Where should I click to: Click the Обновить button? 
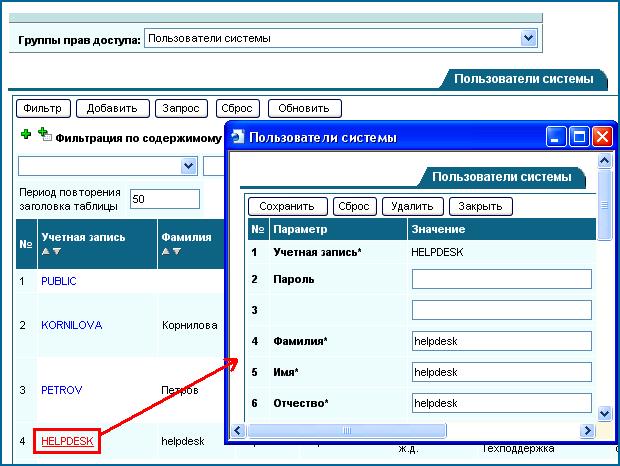(304, 108)
